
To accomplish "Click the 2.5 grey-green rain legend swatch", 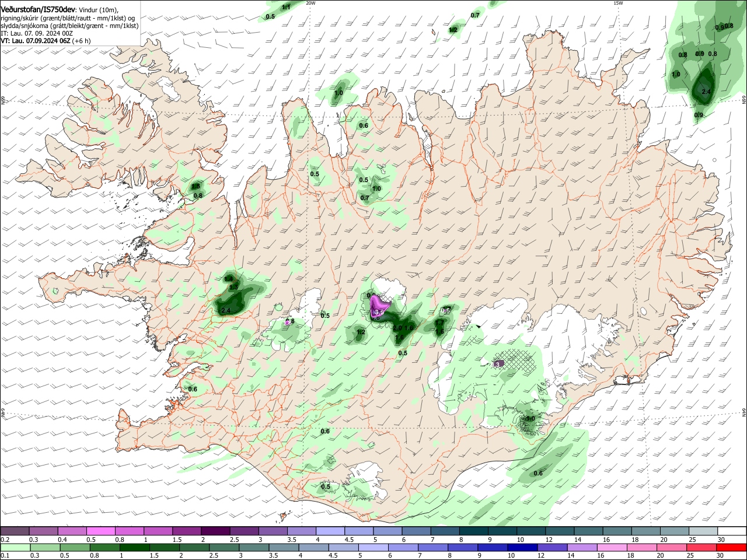I will (x=224, y=548).
